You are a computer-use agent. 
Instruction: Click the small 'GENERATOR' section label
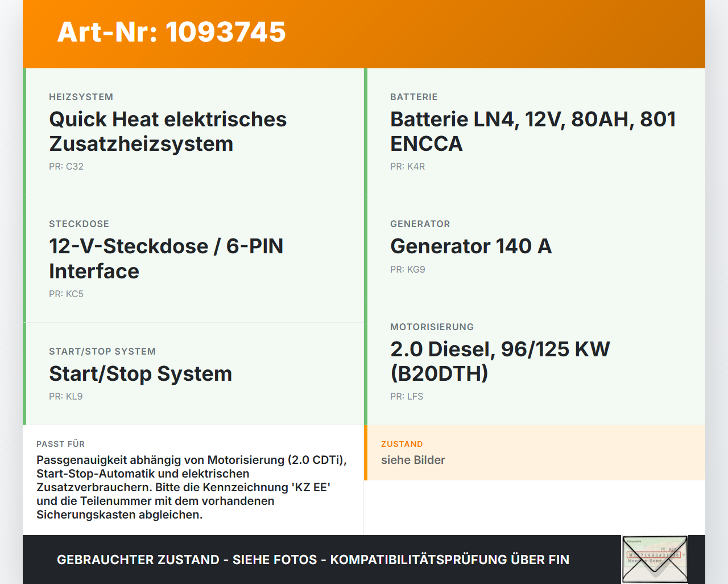tap(420, 224)
